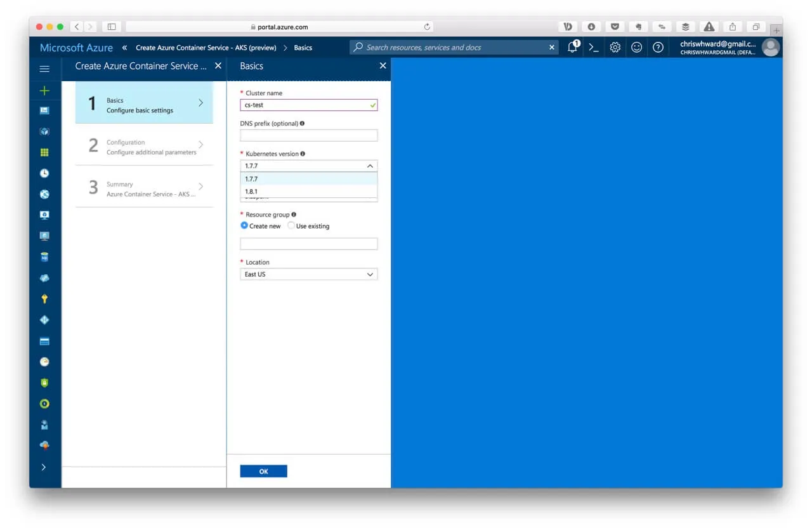Launch Cloud Shell from top bar
This screenshot has height=530, width=812.
coord(593,47)
